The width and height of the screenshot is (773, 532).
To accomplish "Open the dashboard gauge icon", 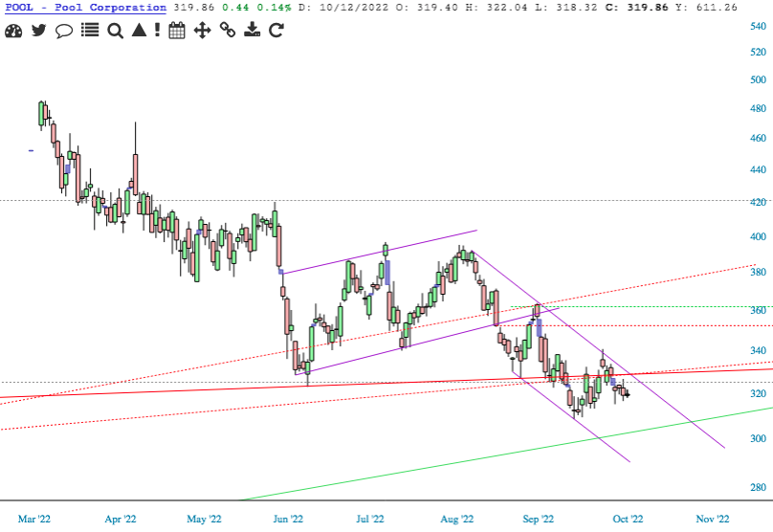I will pos(13,31).
